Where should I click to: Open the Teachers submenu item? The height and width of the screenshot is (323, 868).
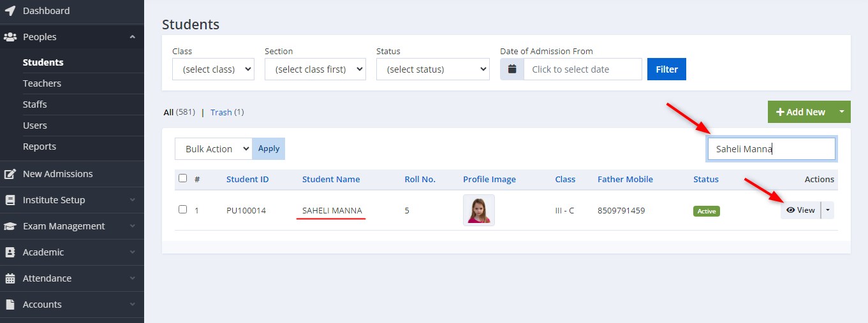42,83
